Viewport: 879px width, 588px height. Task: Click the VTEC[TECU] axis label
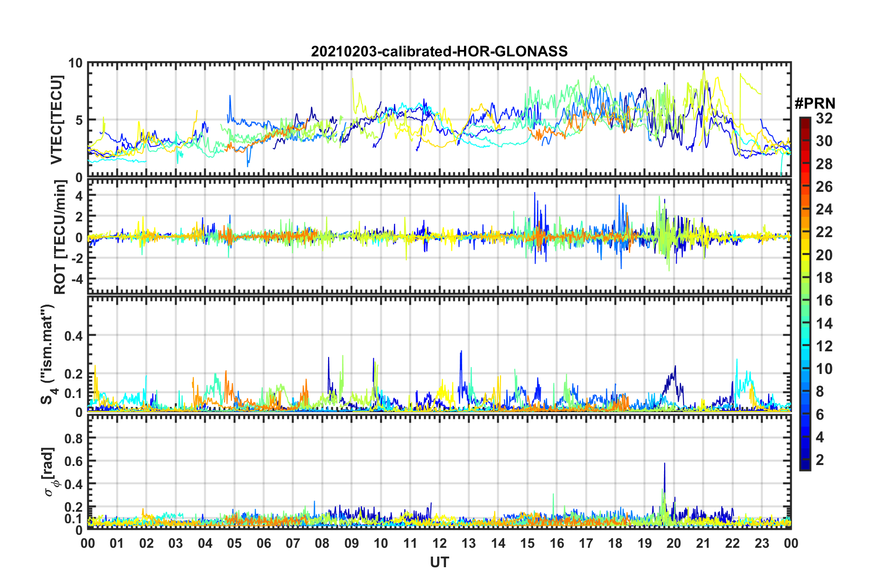56,120
